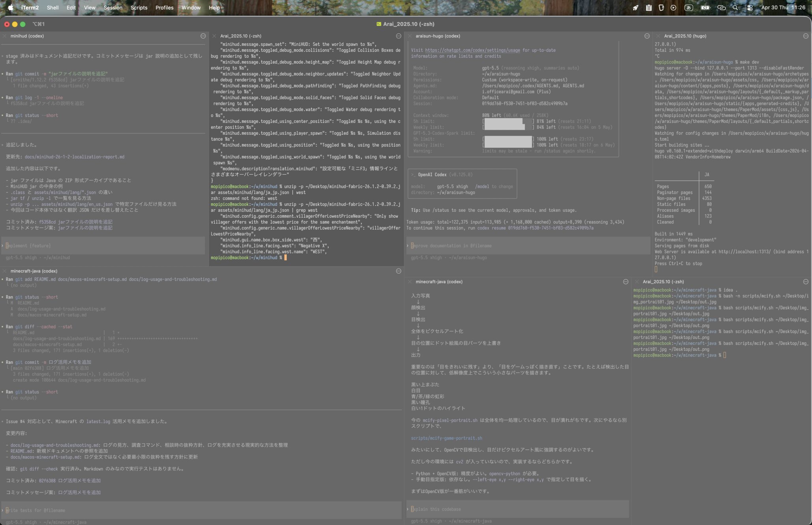The width and height of the screenshot is (812, 525).
Task: Click the date and time in menu bar
Action: [x=783, y=8]
